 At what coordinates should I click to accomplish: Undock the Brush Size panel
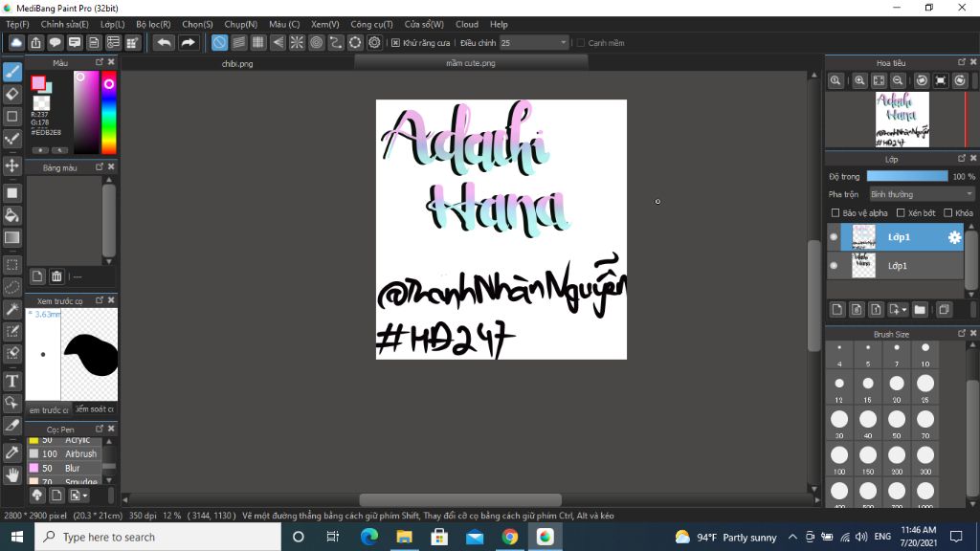pyautogui.click(x=961, y=333)
